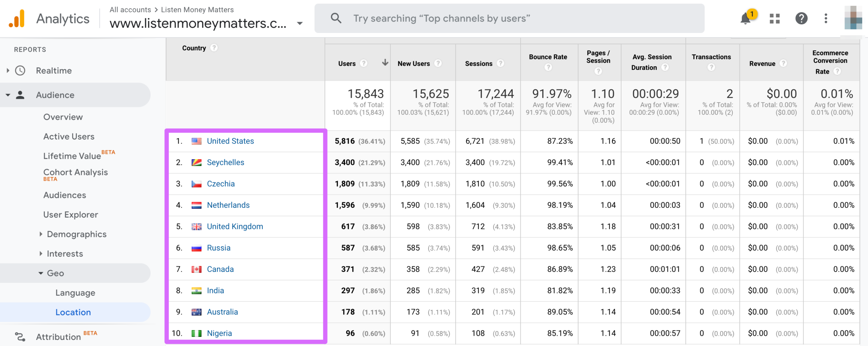Open Audiences report
This screenshot has width=868, height=346.
[65, 195]
